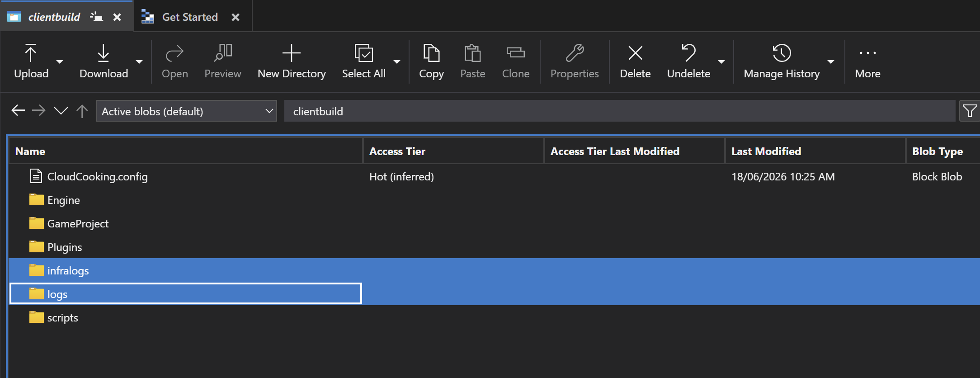Viewport: 980px width, 378px height.
Task: Click the clientbuild path address field
Action: (620, 111)
